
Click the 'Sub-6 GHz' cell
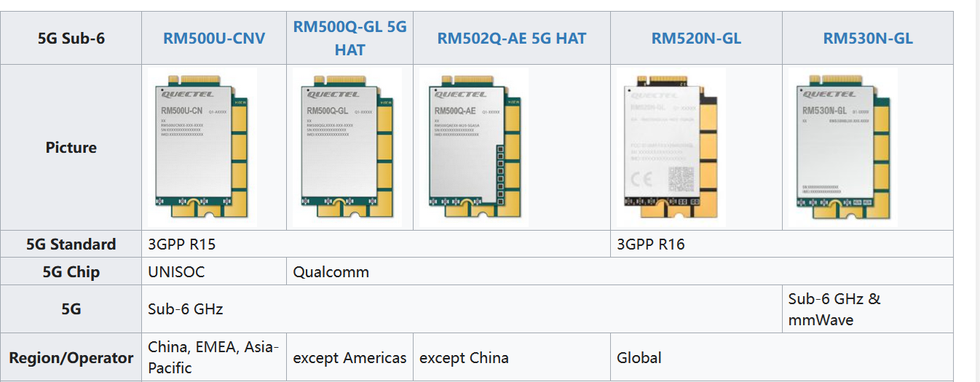pos(462,309)
